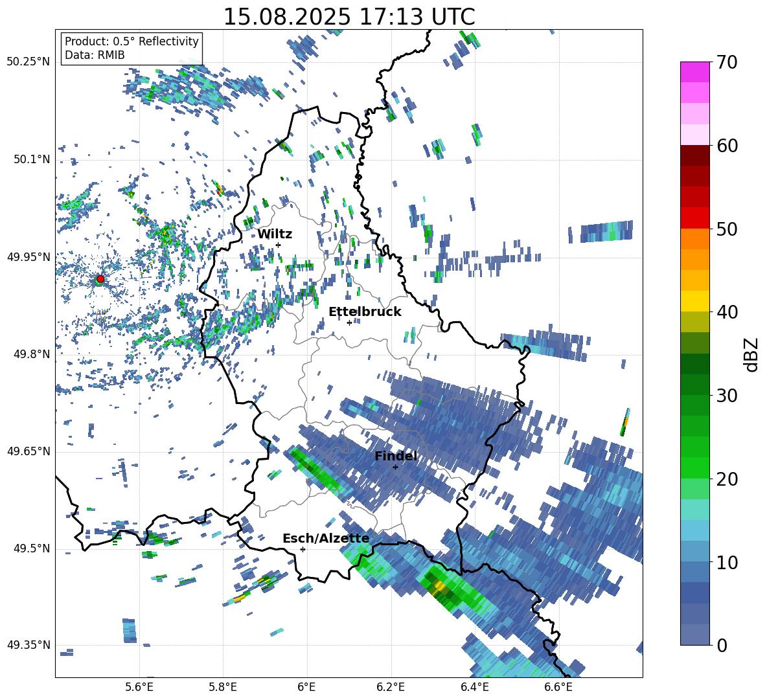
Task: Click the colorbar tick label 70
Action: point(727,63)
